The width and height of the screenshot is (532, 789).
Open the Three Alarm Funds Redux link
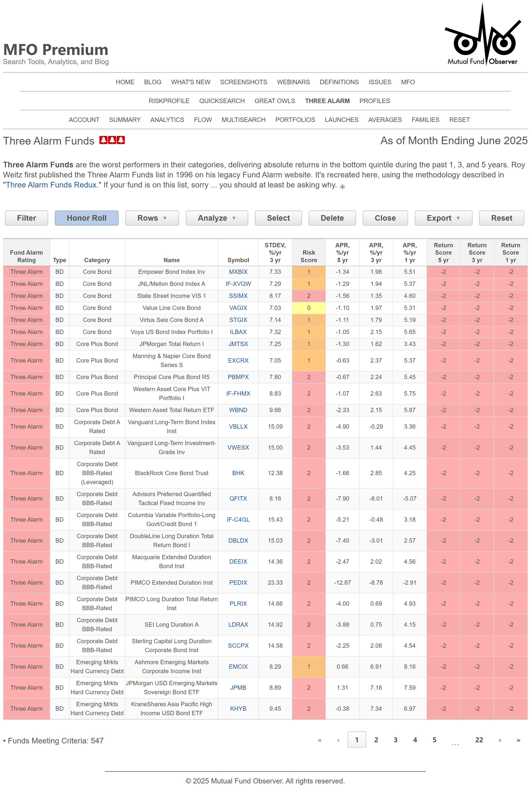pos(52,185)
